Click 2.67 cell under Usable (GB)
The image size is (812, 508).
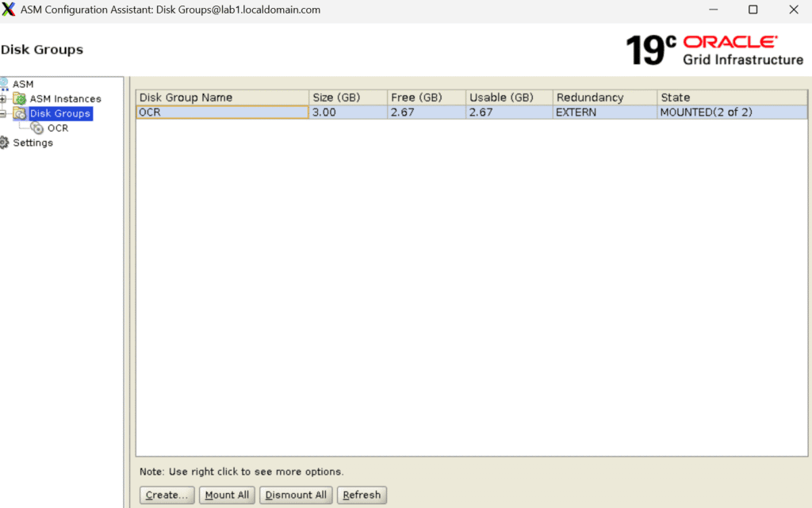[509, 113]
